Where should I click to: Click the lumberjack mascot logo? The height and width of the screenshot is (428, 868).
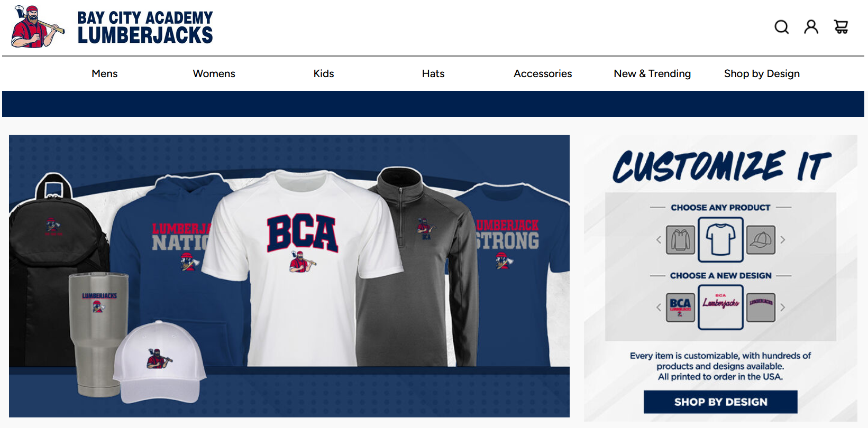tap(38, 27)
